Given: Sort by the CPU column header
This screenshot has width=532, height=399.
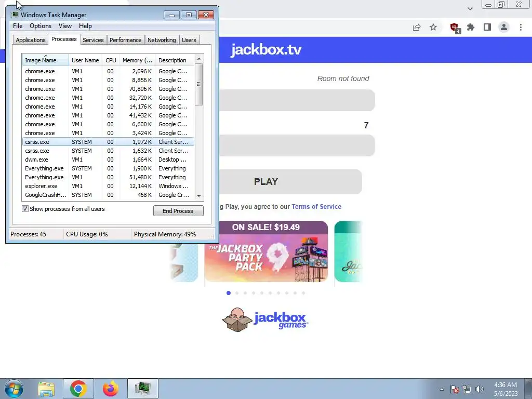Looking at the screenshot, I should [x=111, y=60].
